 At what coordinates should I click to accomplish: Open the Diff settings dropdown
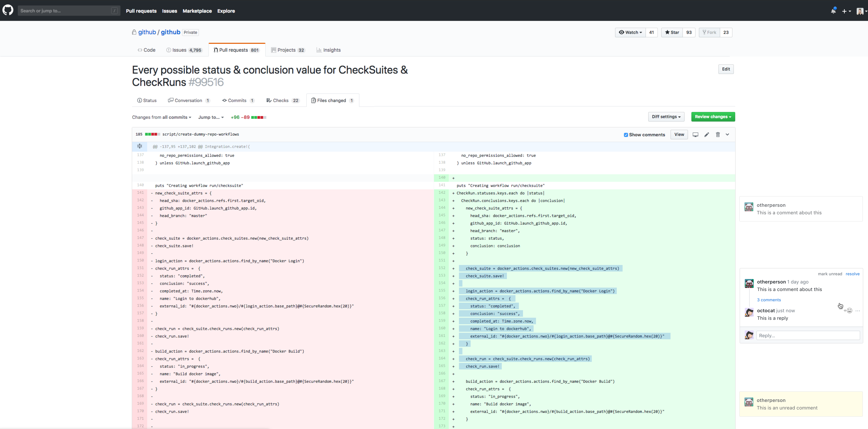point(666,117)
